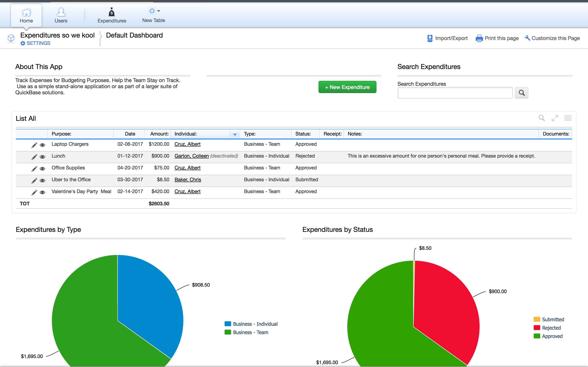Search within the List All report
This screenshot has height=367, width=588.
coord(542,118)
